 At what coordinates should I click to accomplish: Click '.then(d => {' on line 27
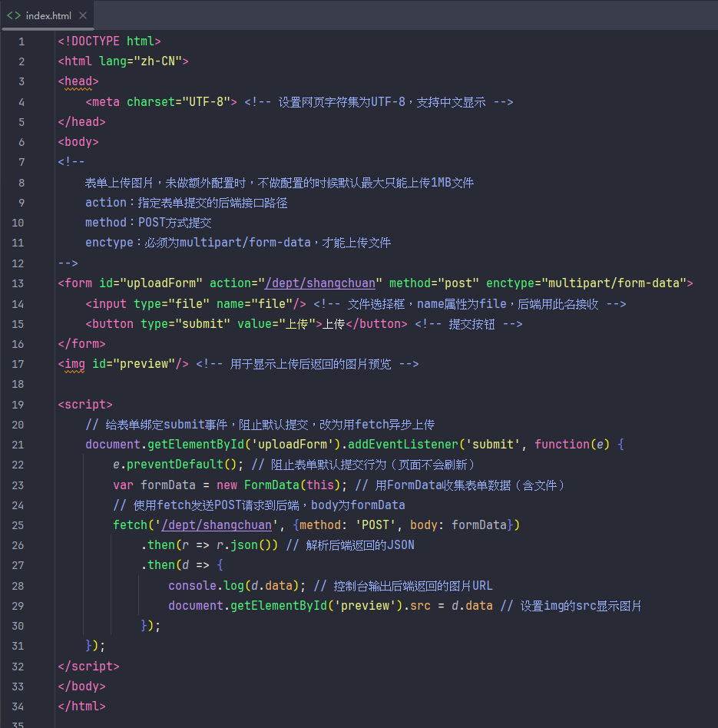(x=182, y=565)
